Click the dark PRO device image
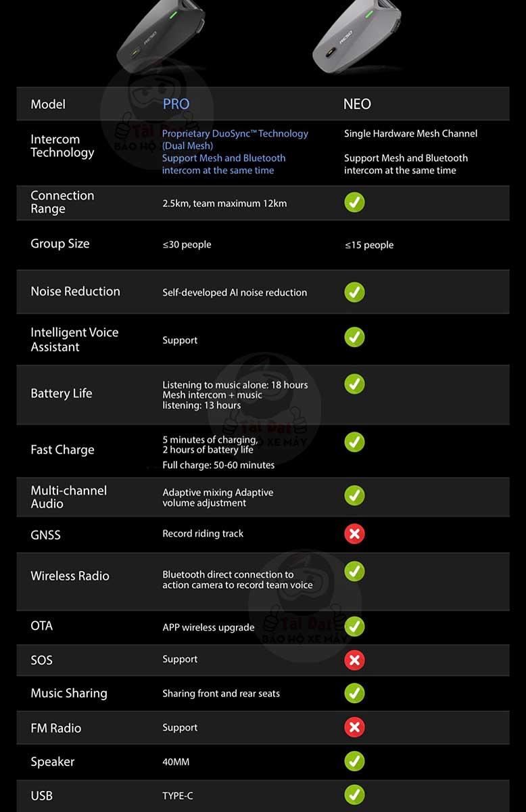526x812 pixels. tap(159, 34)
